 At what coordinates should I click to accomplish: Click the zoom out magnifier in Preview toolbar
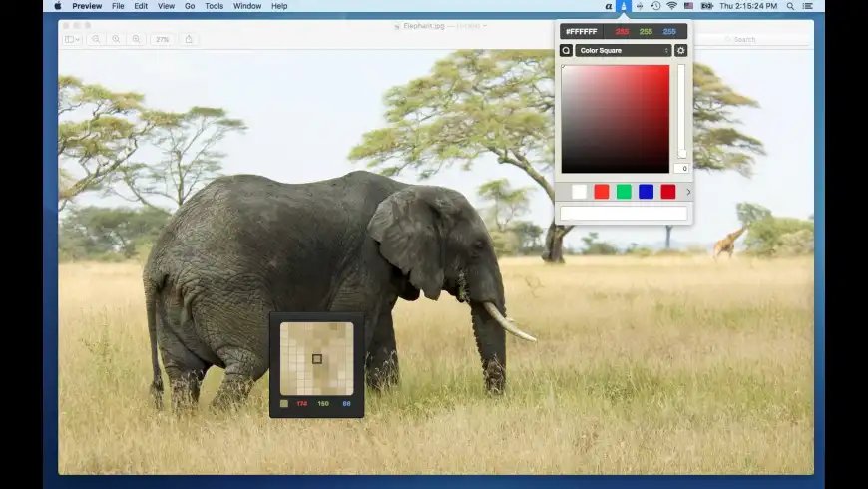(x=96, y=39)
